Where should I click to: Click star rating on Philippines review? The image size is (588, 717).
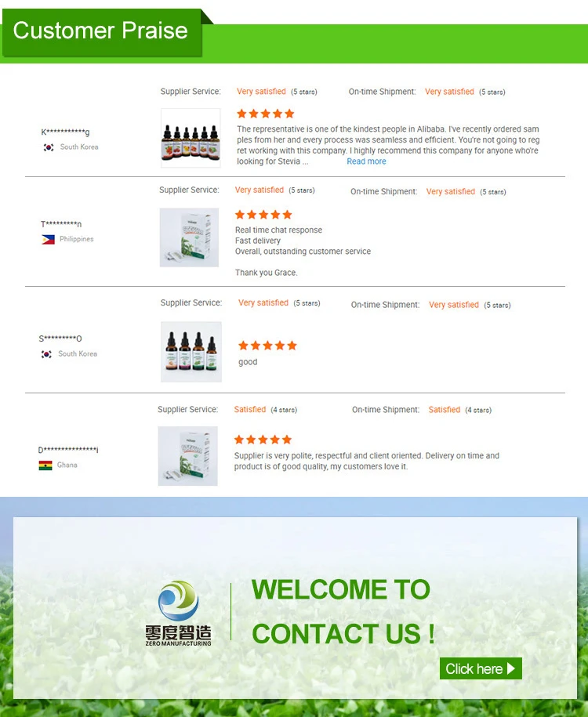pyautogui.click(x=263, y=215)
